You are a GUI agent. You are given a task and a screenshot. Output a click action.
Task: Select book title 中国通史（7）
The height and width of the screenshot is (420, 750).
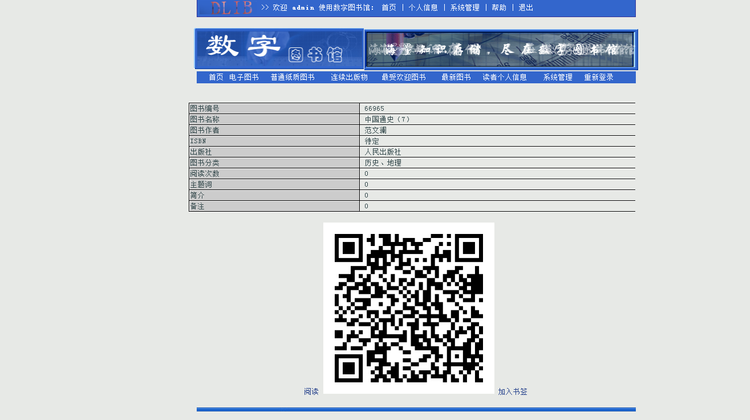click(x=387, y=119)
